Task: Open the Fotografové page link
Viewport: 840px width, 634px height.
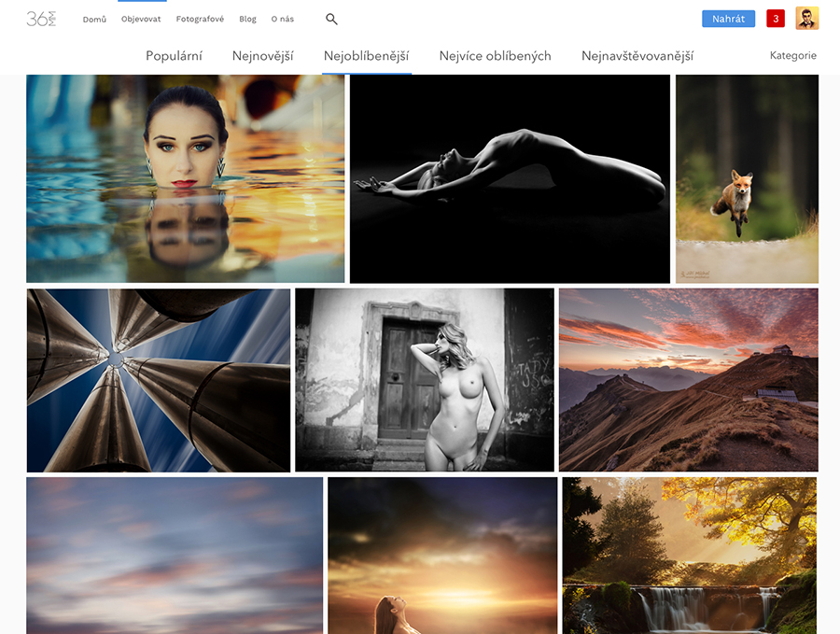Action: 200,20
